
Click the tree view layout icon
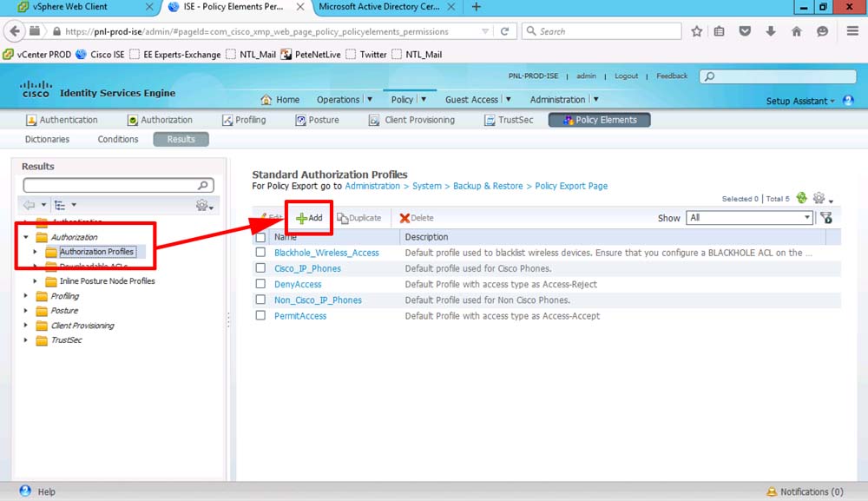[60, 206]
